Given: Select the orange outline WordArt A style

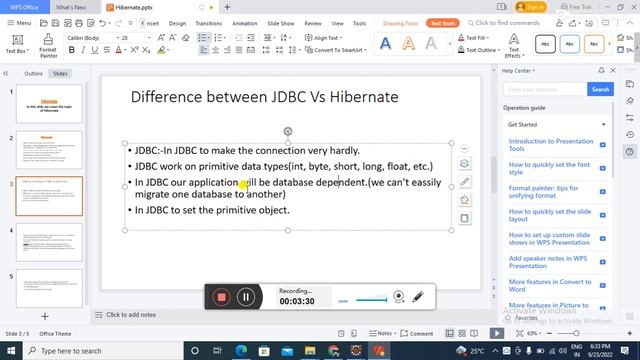Looking at the screenshot, I should click(x=408, y=43).
